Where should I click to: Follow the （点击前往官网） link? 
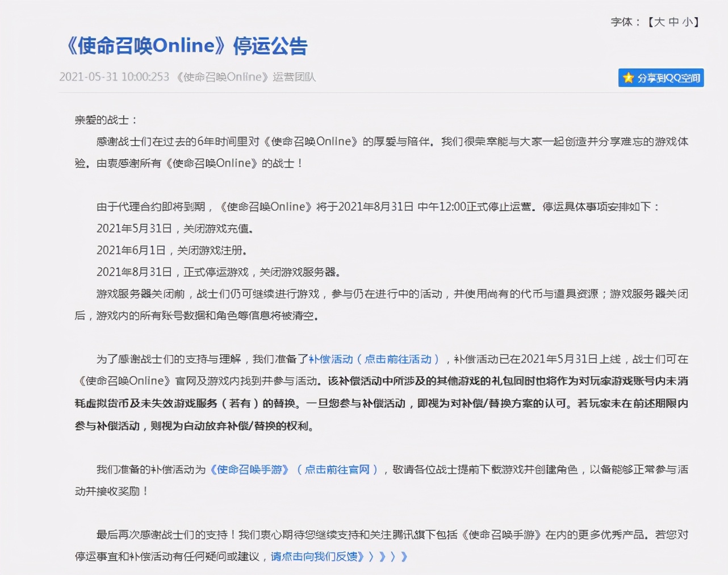337,469
